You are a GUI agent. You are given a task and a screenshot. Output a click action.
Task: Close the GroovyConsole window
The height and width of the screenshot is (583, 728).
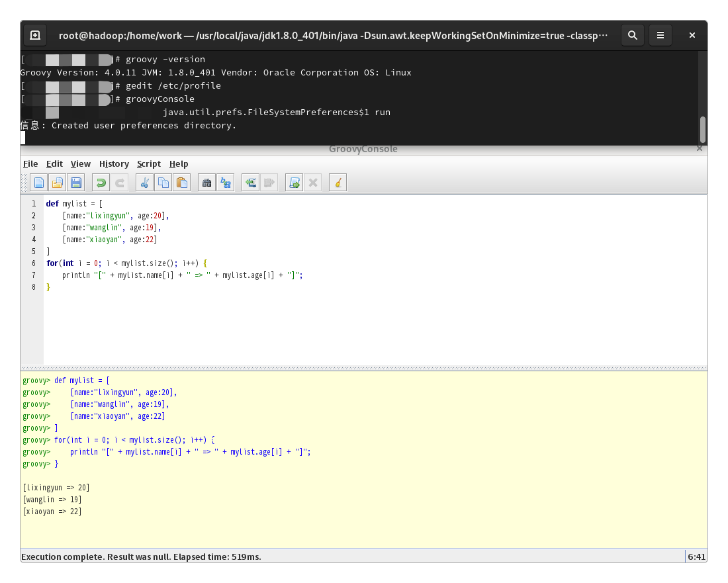point(700,148)
